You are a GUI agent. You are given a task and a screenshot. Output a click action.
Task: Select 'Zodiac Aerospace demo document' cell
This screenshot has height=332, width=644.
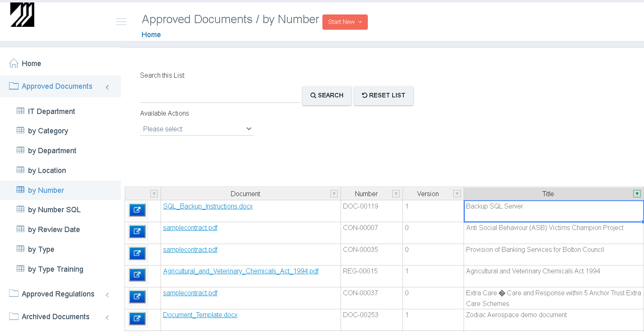pyautogui.click(x=554, y=320)
